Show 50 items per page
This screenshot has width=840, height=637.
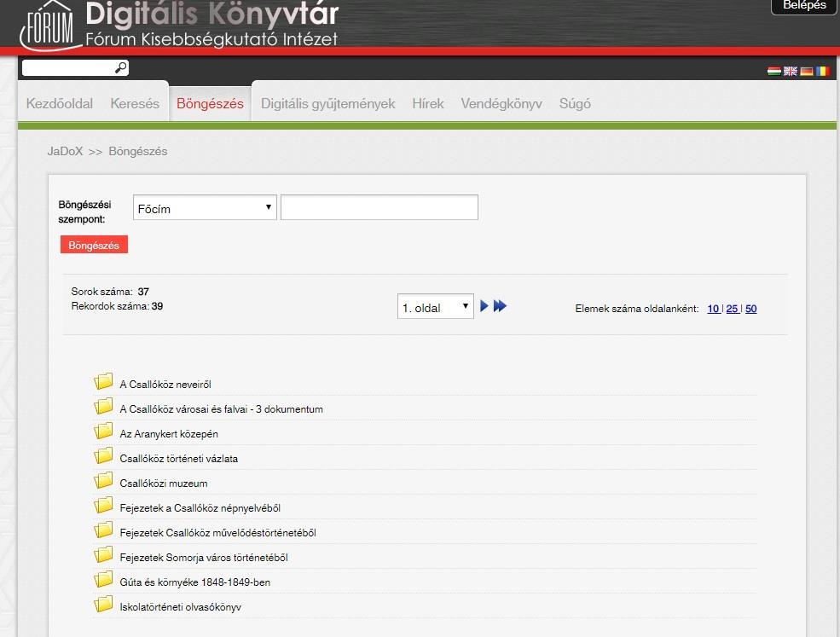pos(751,309)
